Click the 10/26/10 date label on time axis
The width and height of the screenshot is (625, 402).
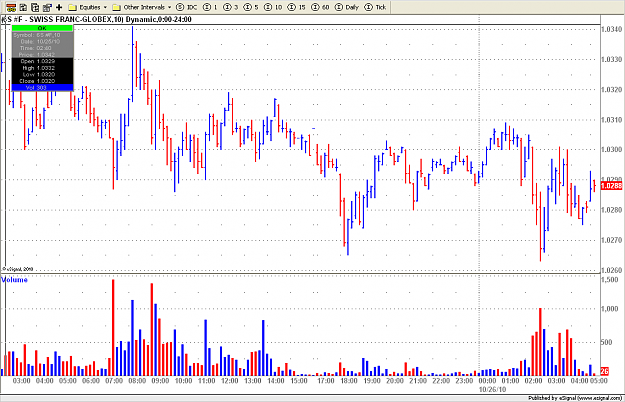coord(492,389)
